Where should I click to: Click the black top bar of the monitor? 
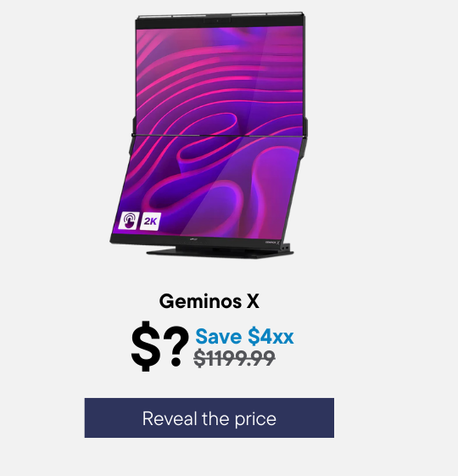(x=220, y=20)
